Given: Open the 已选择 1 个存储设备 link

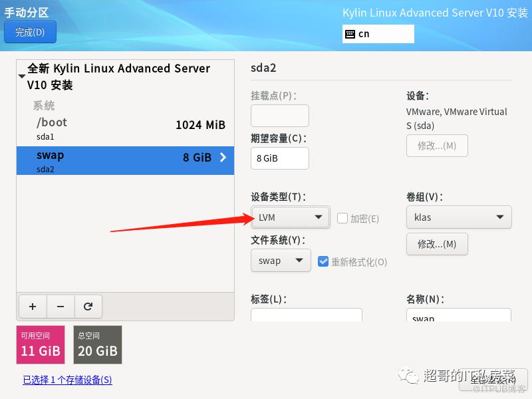Looking at the screenshot, I should click(67, 380).
